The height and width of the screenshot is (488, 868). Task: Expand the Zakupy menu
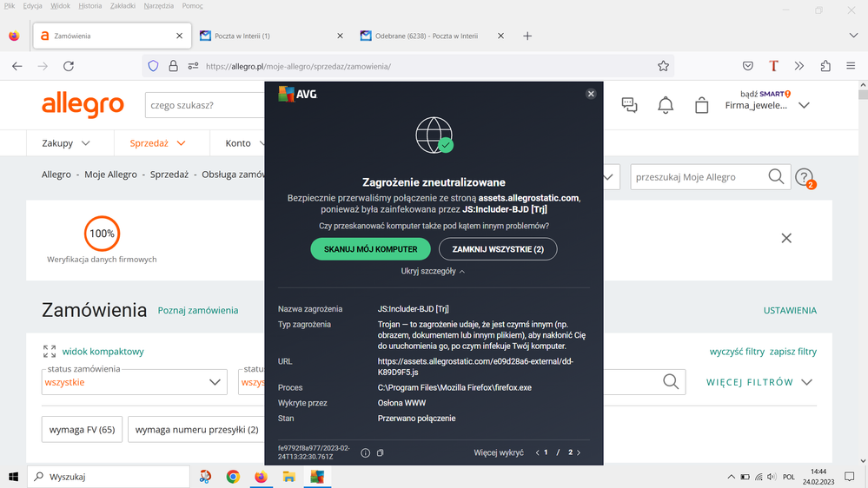pyautogui.click(x=65, y=143)
